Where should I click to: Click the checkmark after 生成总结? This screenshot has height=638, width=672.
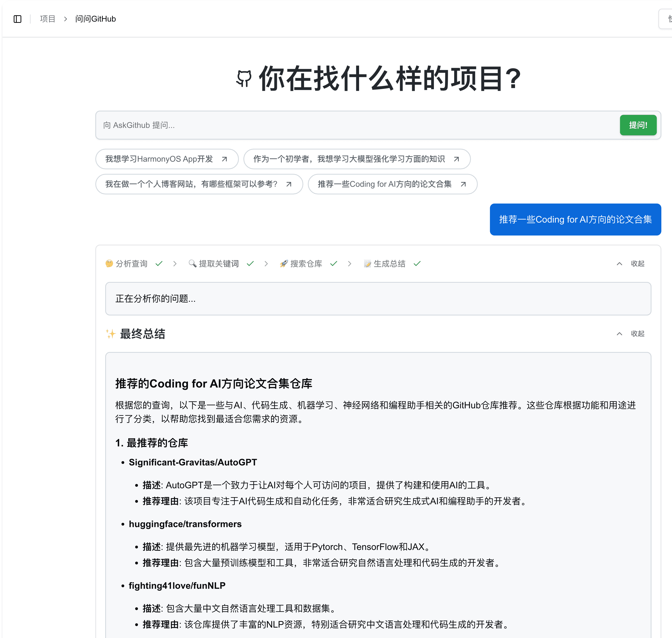417,264
